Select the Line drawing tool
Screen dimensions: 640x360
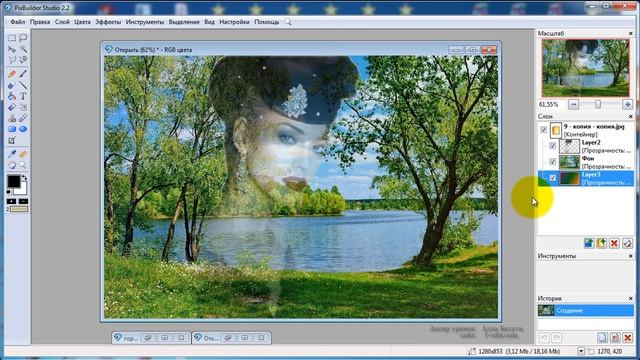point(23,85)
